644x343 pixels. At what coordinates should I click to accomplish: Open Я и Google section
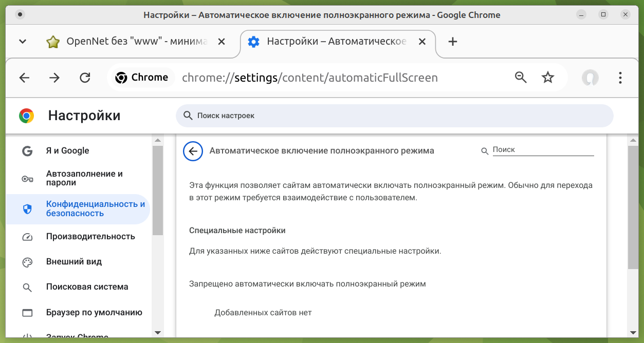point(78,150)
